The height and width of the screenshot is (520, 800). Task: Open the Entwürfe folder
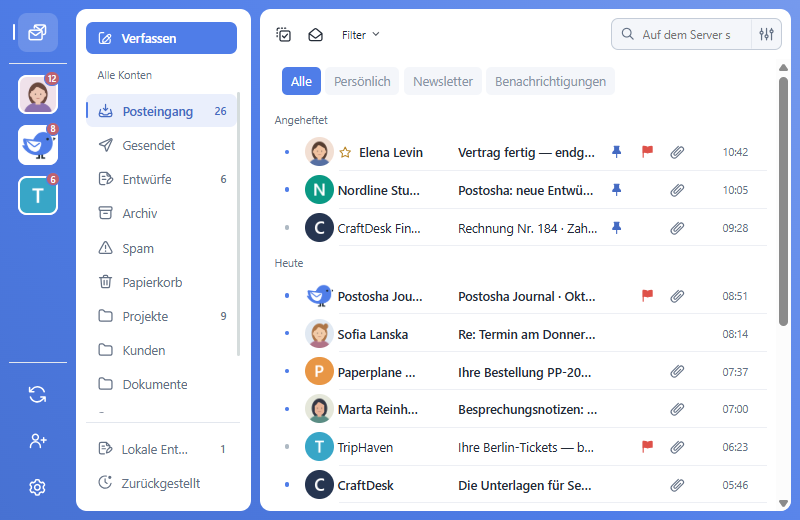click(161, 179)
